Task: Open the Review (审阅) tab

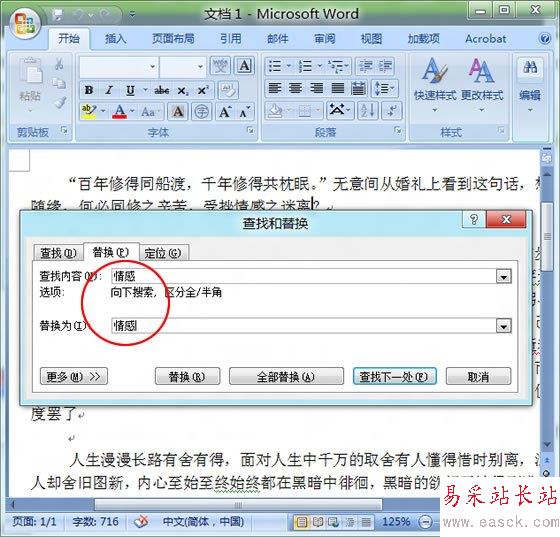Action: 324,38
